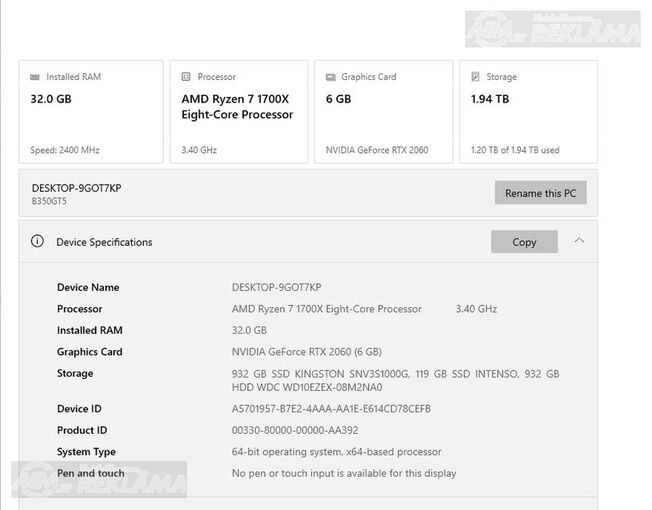Open the Graphics Card 6 GB card
This screenshot has width=652, height=510.
click(x=384, y=112)
